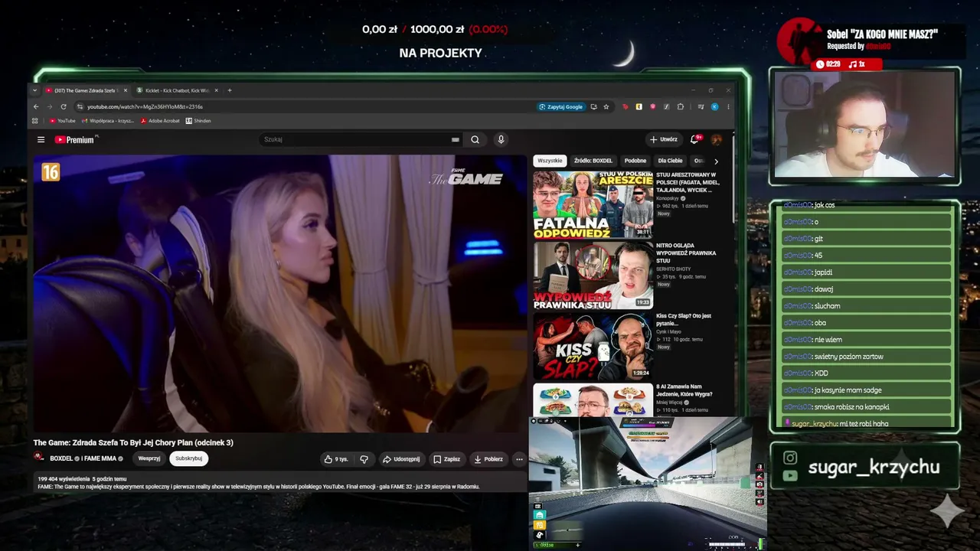980x551 pixels.
Task: Open the BOXDEL channel avatar
Action: coord(39,458)
